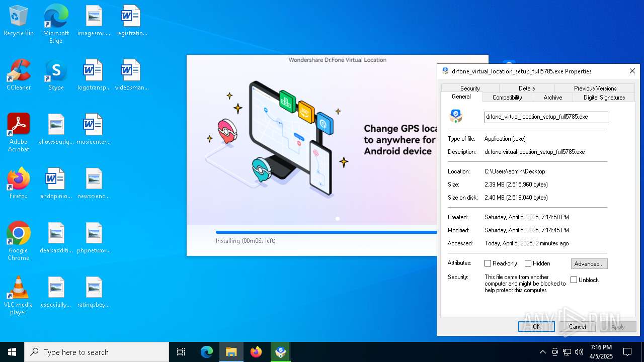This screenshot has height=362, width=644.
Task: Open the Recycle Bin desktop icon
Action: pyautogui.click(x=19, y=21)
